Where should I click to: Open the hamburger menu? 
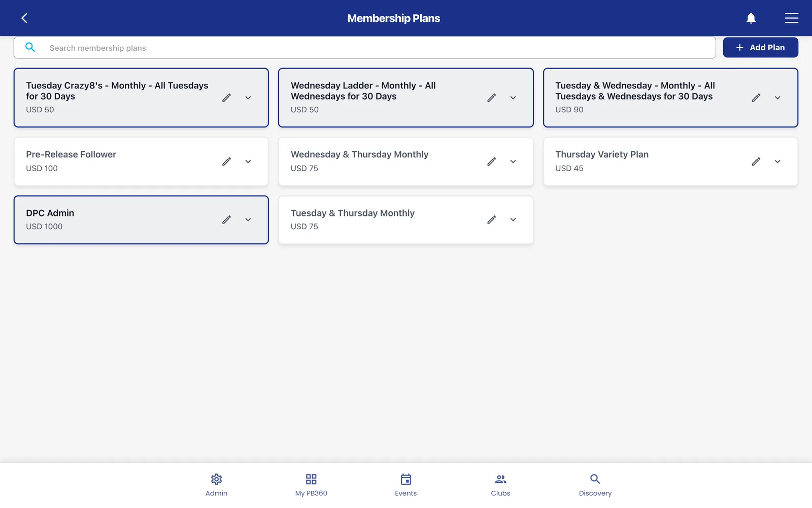pyautogui.click(x=791, y=18)
